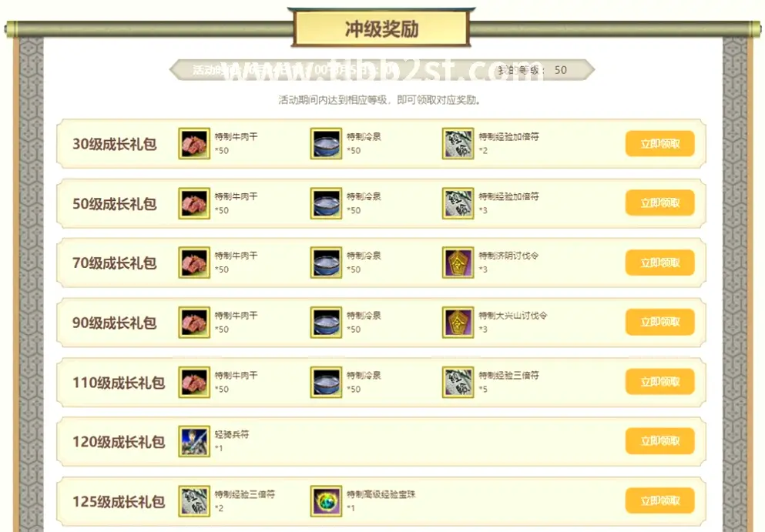The image size is (765, 532).
Task: Click the cold spring icon in 110级成长礼包
Action: 326,383
